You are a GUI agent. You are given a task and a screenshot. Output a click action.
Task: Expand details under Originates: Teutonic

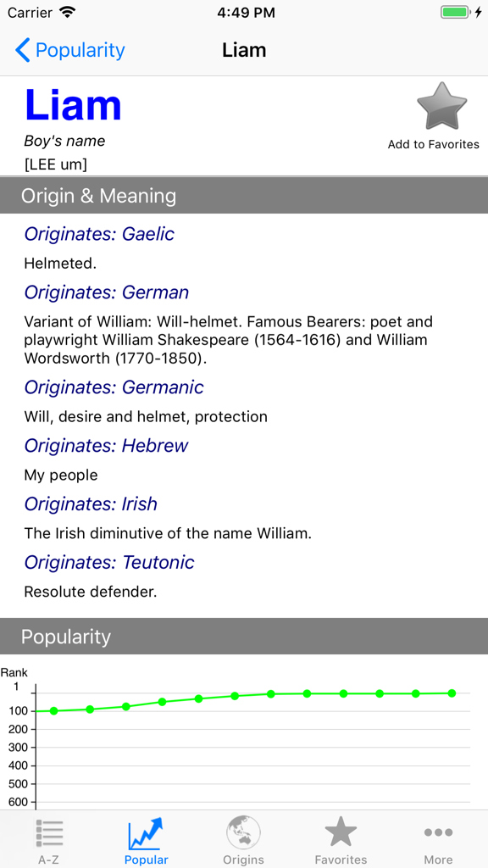(109, 562)
